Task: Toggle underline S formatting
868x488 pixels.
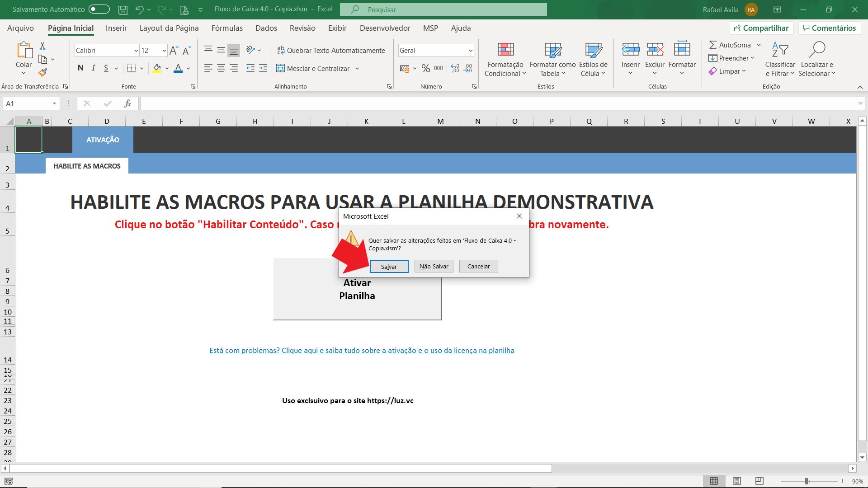Action: 106,68
